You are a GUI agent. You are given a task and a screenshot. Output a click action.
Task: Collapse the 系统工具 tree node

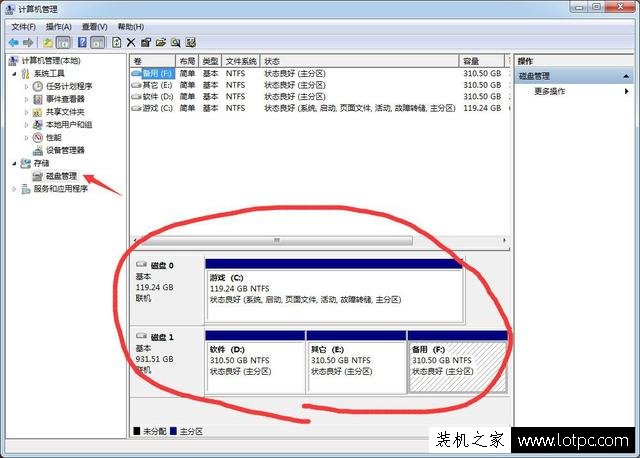coord(14,74)
